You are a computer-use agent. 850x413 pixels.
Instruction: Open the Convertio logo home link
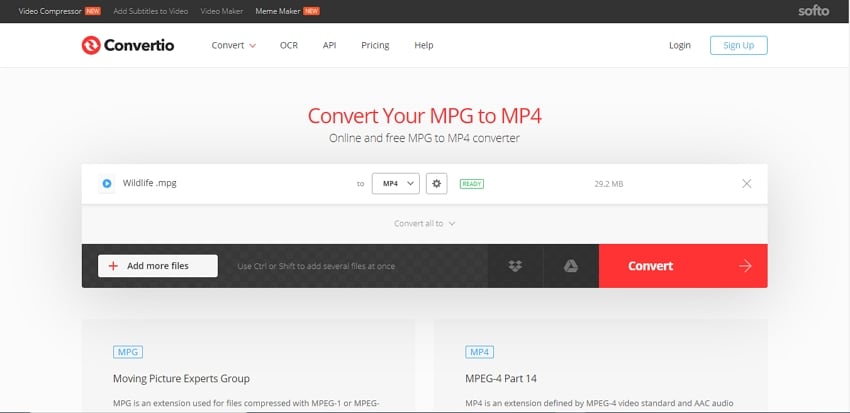tap(128, 46)
